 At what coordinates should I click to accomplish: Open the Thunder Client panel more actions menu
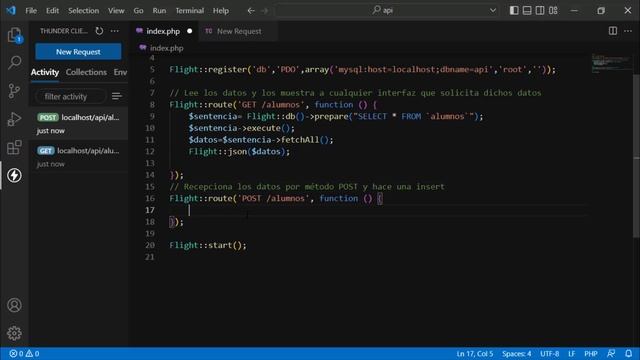click(x=115, y=31)
